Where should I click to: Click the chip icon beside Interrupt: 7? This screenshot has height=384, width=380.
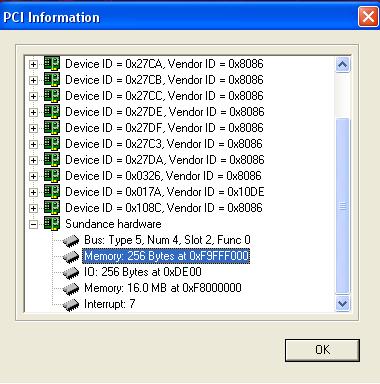(x=71, y=304)
